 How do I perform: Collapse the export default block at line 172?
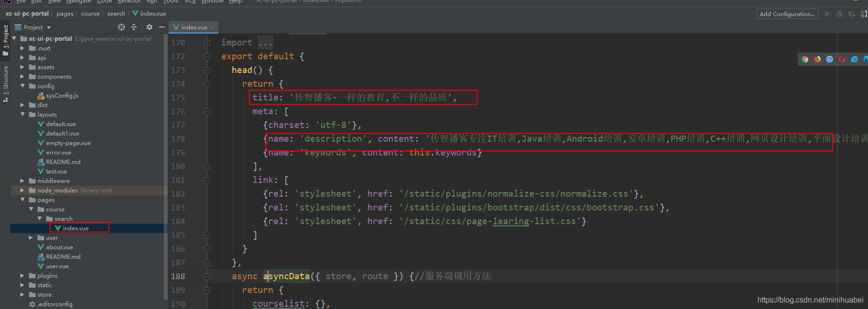point(207,56)
